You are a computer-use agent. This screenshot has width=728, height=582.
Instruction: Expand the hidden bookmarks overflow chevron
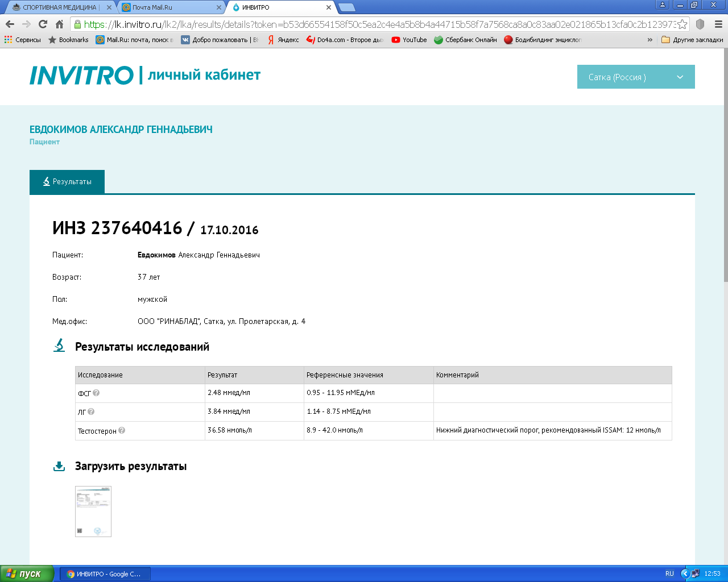click(x=650, y=40)
